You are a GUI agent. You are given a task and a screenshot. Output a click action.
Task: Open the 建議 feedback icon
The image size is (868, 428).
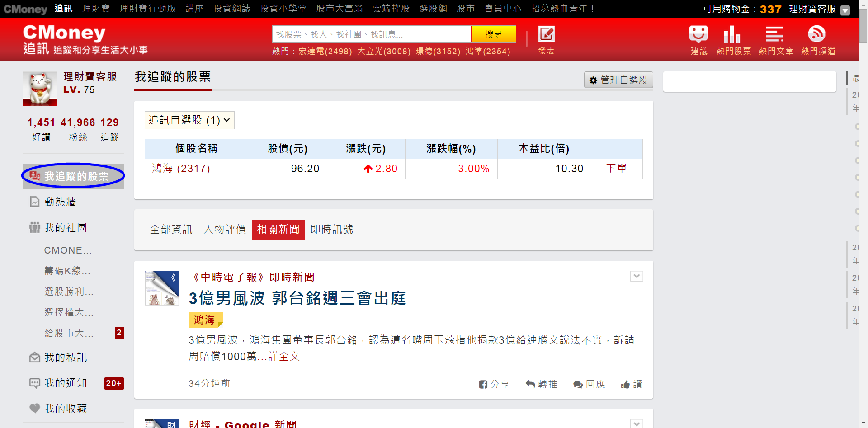[x=698, y=34]
